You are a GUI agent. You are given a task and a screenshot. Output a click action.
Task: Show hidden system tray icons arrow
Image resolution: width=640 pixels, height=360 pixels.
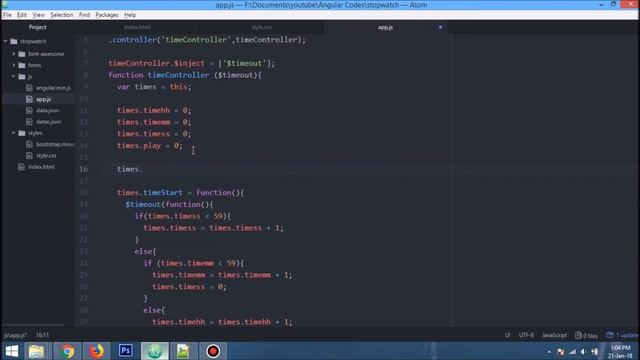click(549, 352)
